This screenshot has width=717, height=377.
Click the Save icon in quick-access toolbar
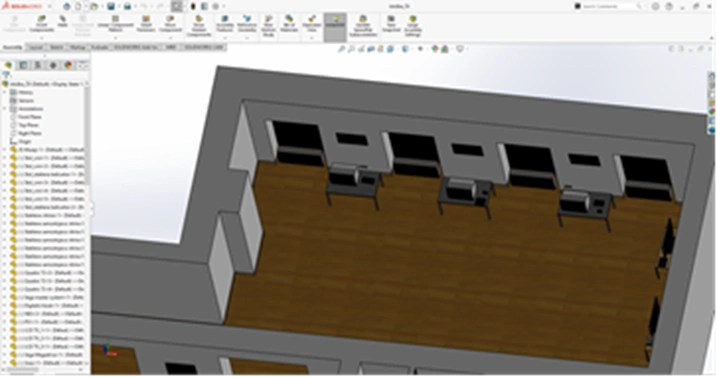coord(111,6)
